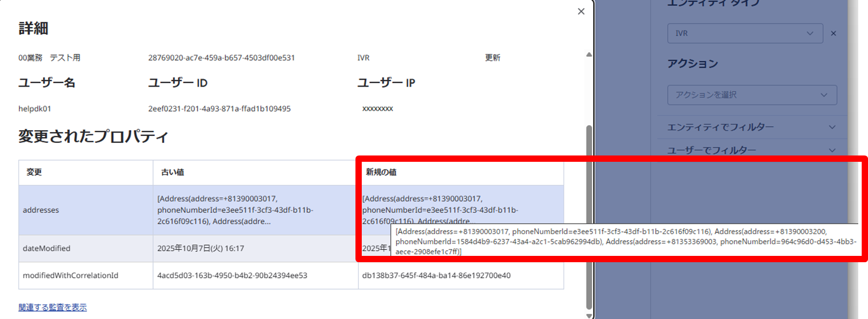Image resolution: width=868 pixels, height=319 pixels.
Task: Clear the IVR entity type selection
Action: click(834, 33)
